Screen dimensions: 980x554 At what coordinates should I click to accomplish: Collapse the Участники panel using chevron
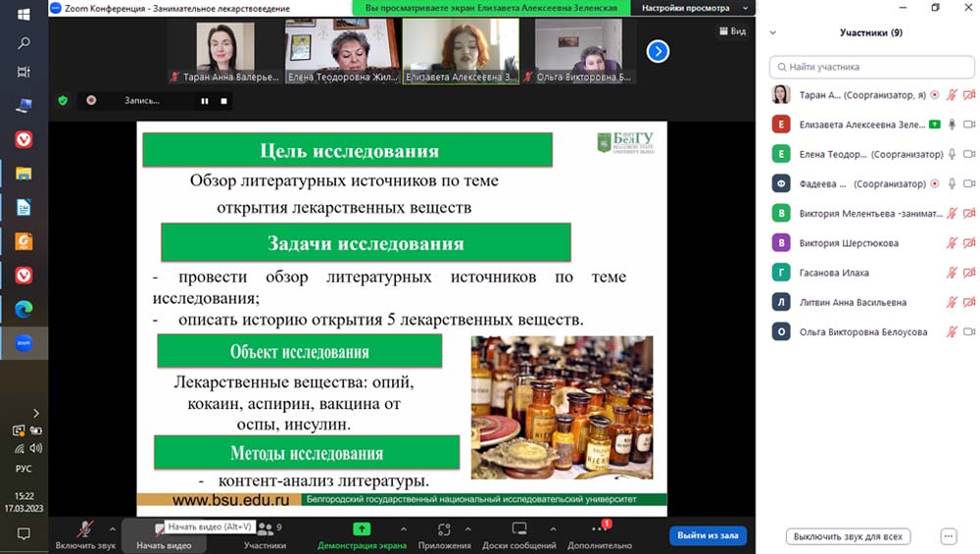(773, 32)
